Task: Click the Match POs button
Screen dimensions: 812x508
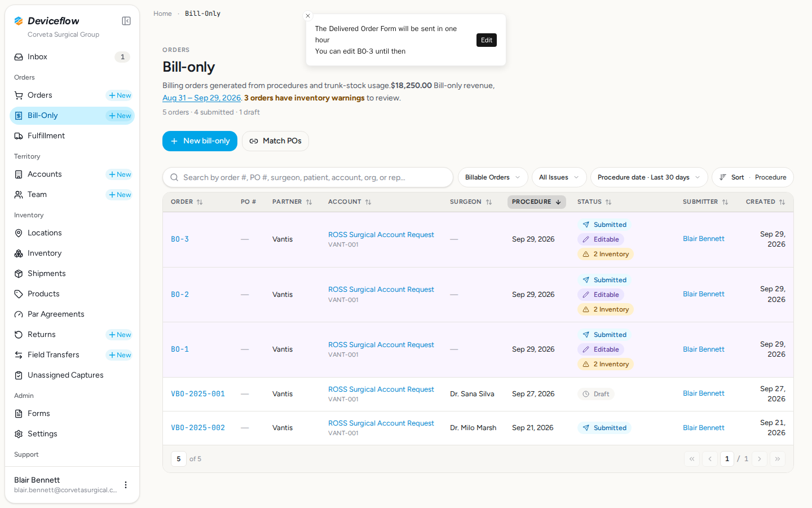Action: [275, 141]
